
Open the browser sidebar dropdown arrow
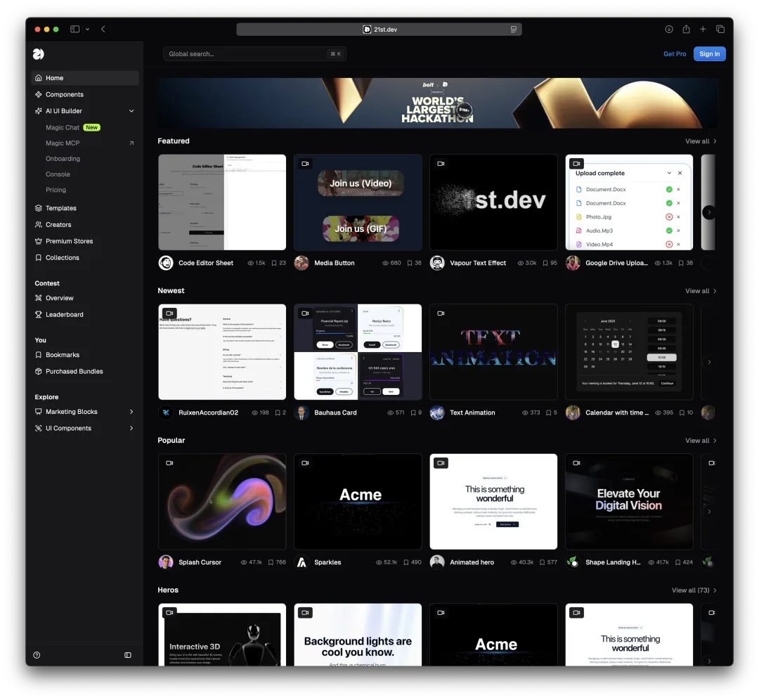click(x=88, y=29)
